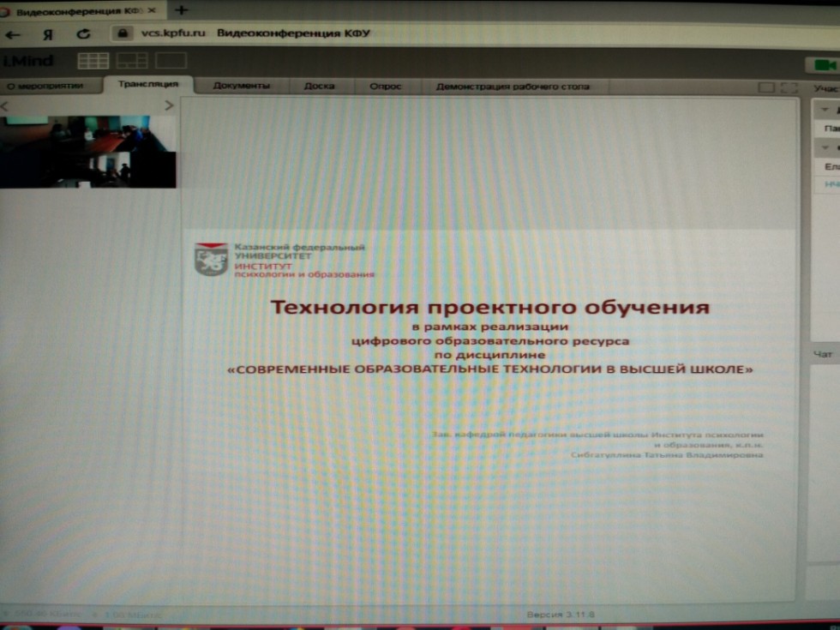Switch to the Документы tab
840x630 pixels.
[241, 86]
